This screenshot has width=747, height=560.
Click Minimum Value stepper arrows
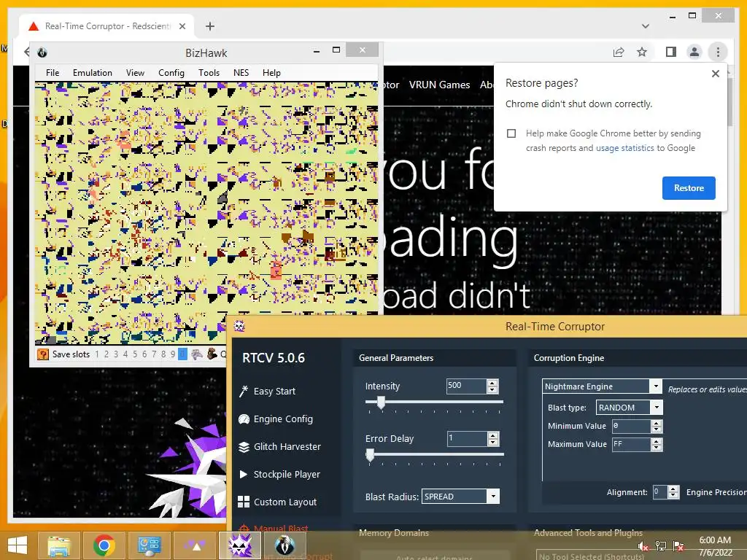pyautogui.click(x=657, y=426)
